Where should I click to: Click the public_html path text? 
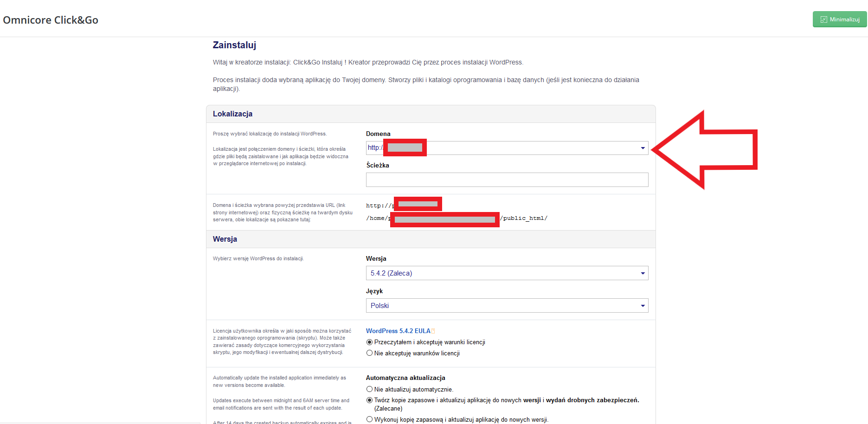(524, 218)
